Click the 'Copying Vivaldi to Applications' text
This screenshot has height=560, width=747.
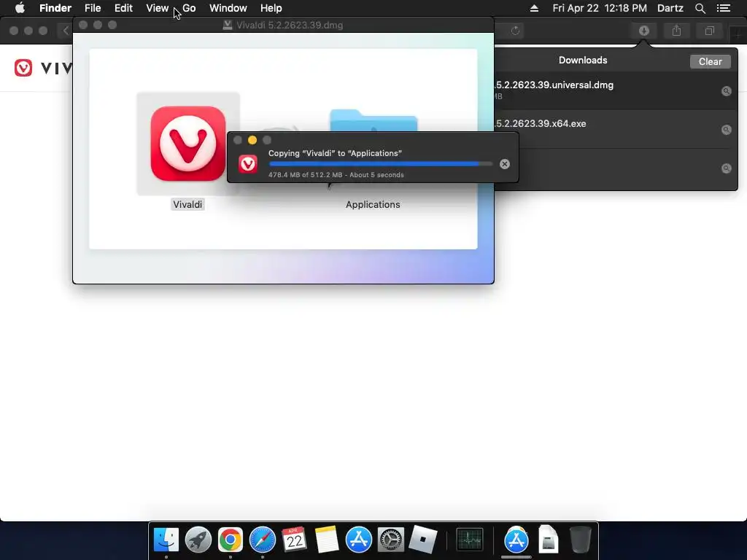pyautogui.click(x=335, y=153)
